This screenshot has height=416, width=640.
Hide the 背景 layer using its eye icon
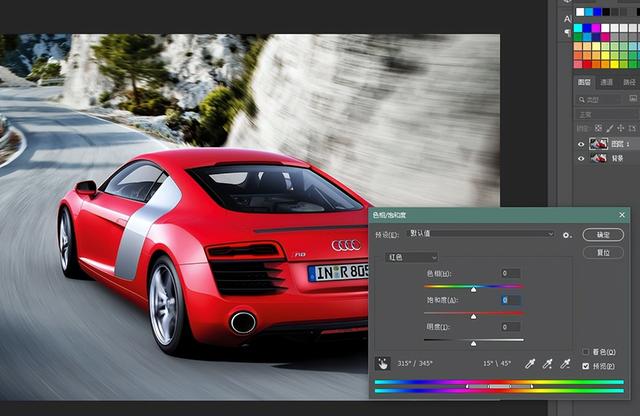coord(582,159)
